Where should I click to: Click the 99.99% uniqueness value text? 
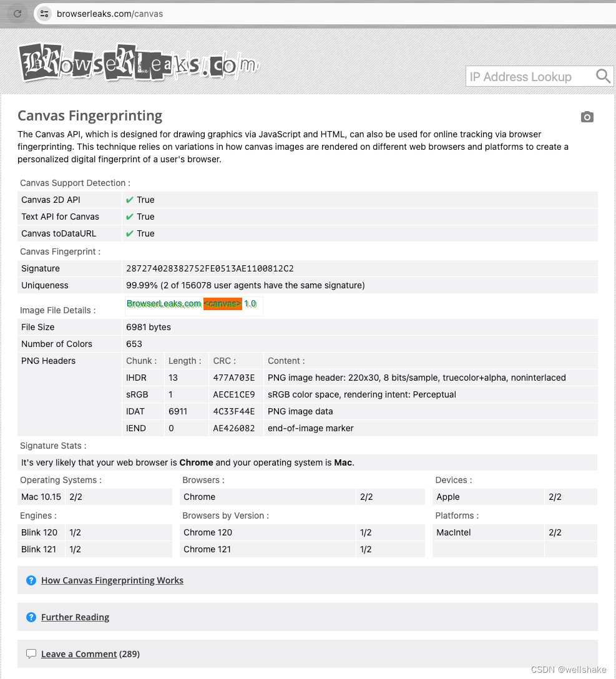click(x=245, y=285)
